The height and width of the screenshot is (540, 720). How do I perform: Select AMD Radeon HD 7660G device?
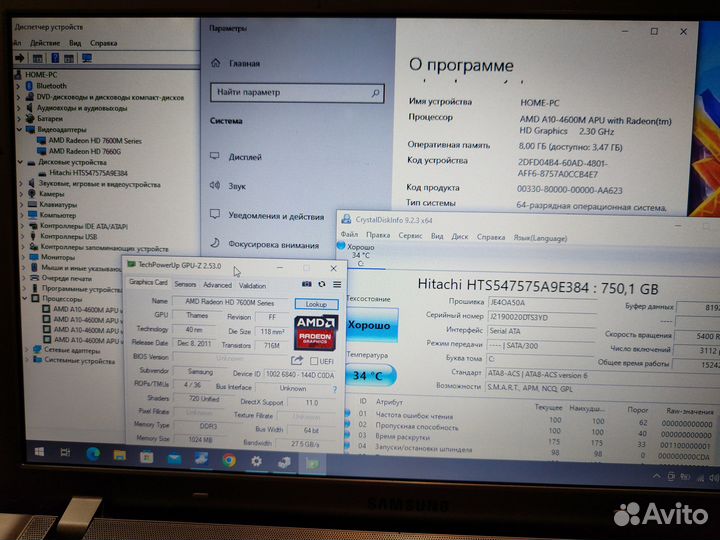(x=85, y=151)
